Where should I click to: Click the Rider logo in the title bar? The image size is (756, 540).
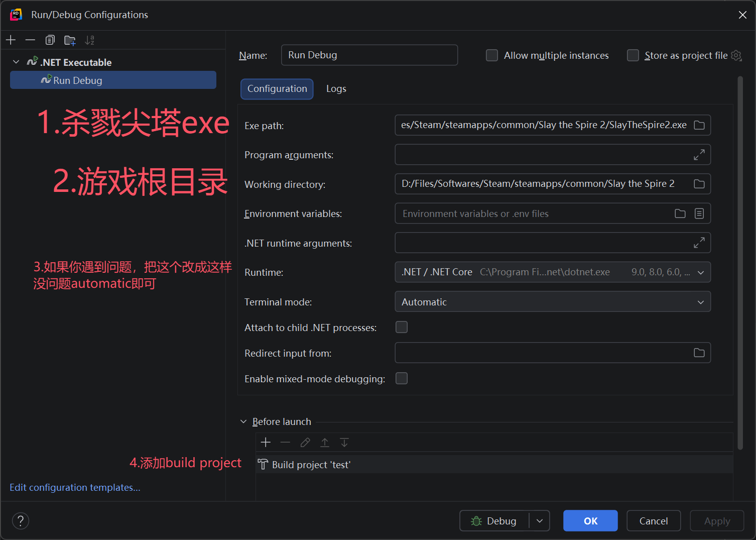(x=16, y=15)
